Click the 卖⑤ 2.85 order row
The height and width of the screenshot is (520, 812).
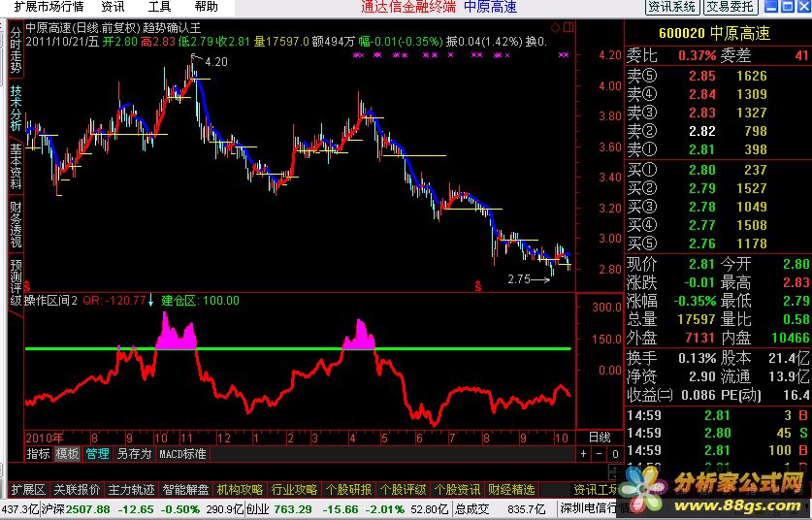pos(718,76)
